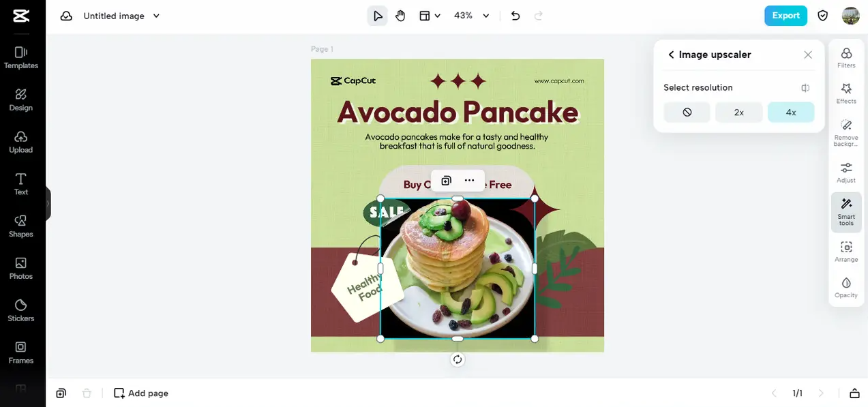Click the cloud save status icon
Screen dimensions: 868x407
click(66, 16)
